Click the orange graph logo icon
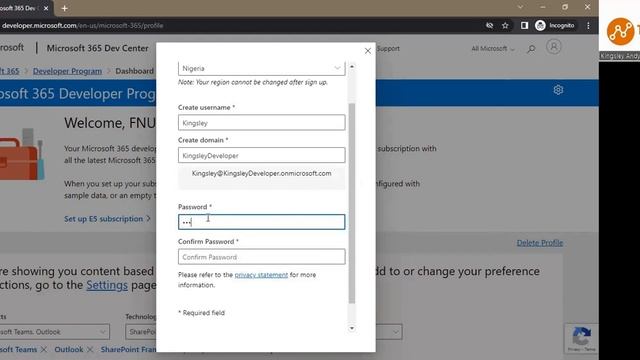 coord(620,31)
